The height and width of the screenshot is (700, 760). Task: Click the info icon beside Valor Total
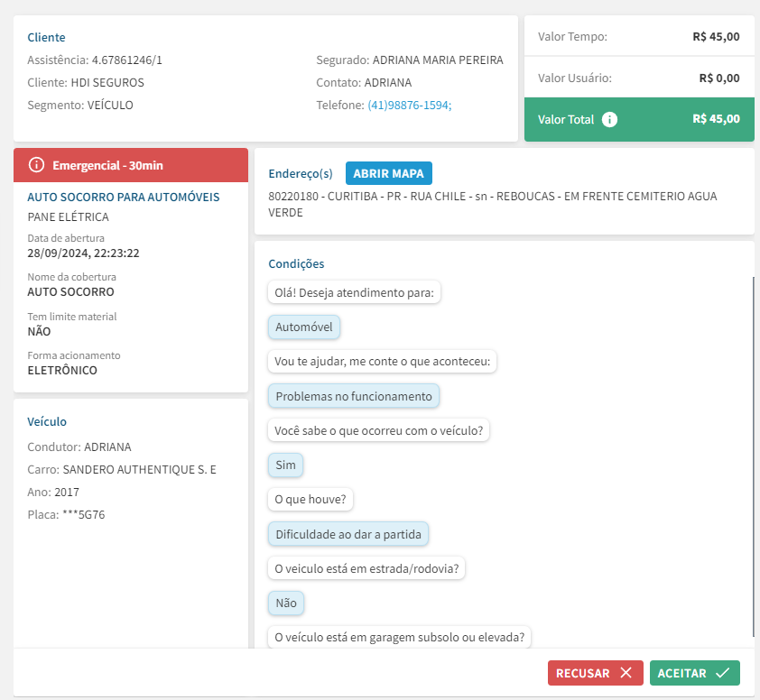pos(609,119)
